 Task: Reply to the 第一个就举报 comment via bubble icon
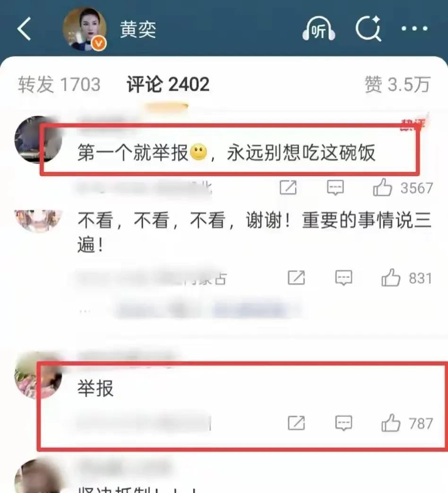click(336, 187)
